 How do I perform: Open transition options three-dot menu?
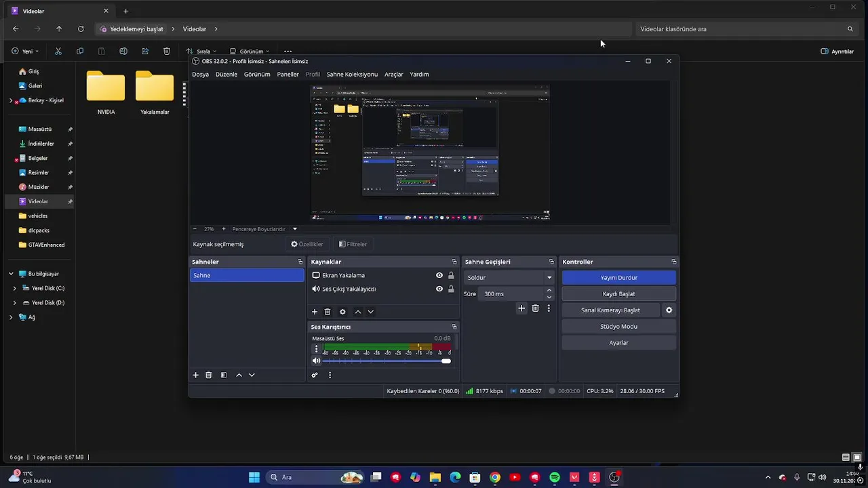coord(549,308)
